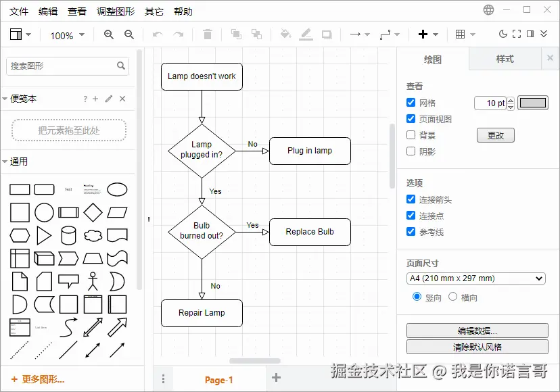
Task: Click the fill color bucket icon
Action: click(285, 34)
